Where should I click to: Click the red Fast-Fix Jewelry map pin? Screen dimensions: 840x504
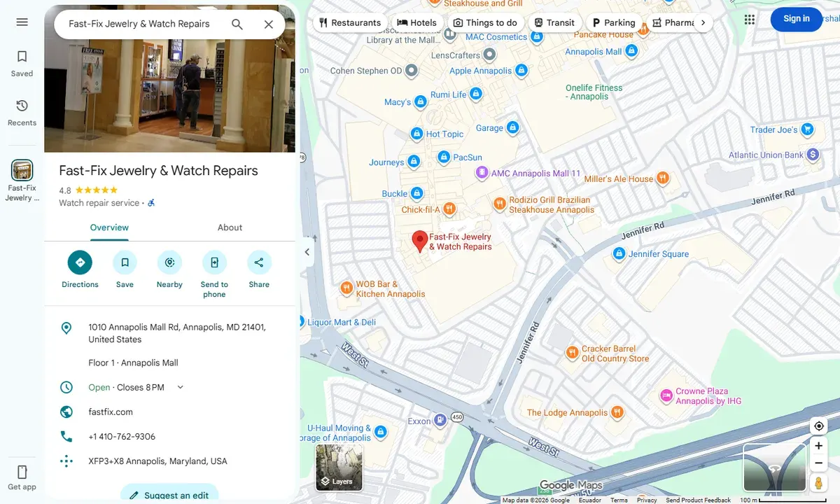(x=419, y=241)
